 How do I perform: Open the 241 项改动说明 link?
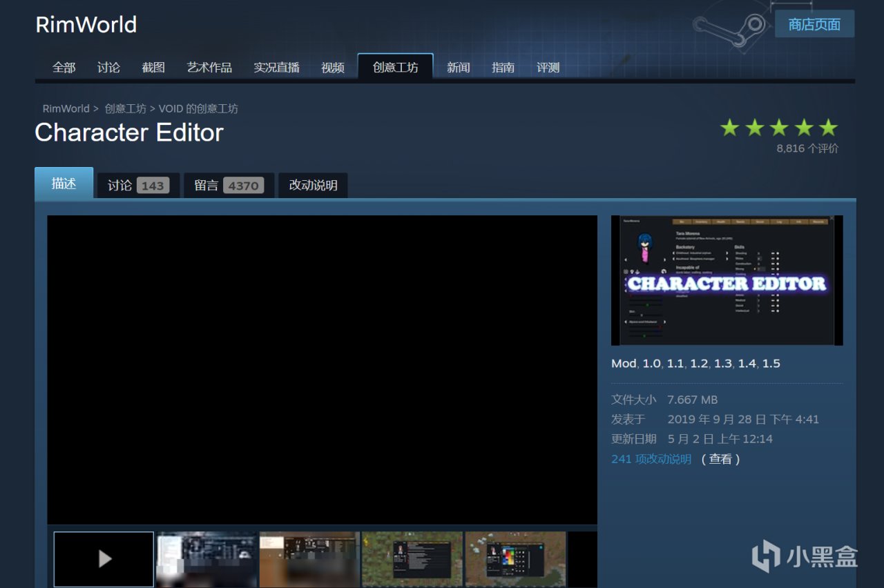point(651,459)
